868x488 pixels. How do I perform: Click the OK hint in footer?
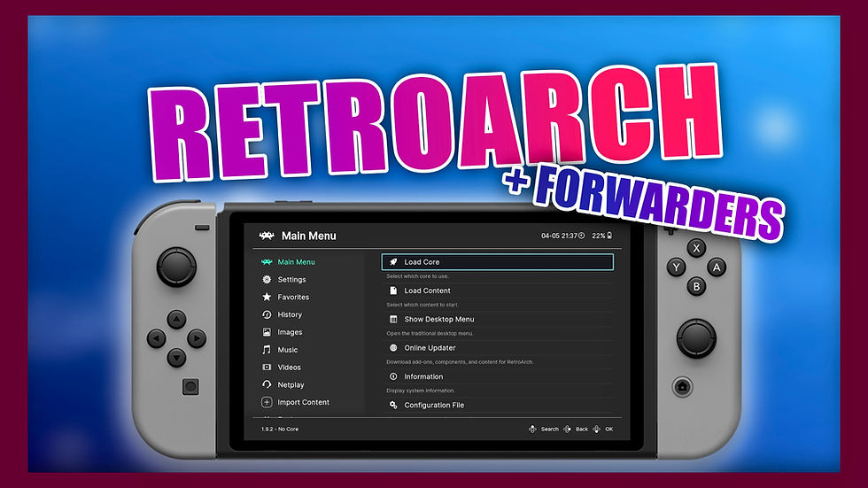tap(609, 430)
